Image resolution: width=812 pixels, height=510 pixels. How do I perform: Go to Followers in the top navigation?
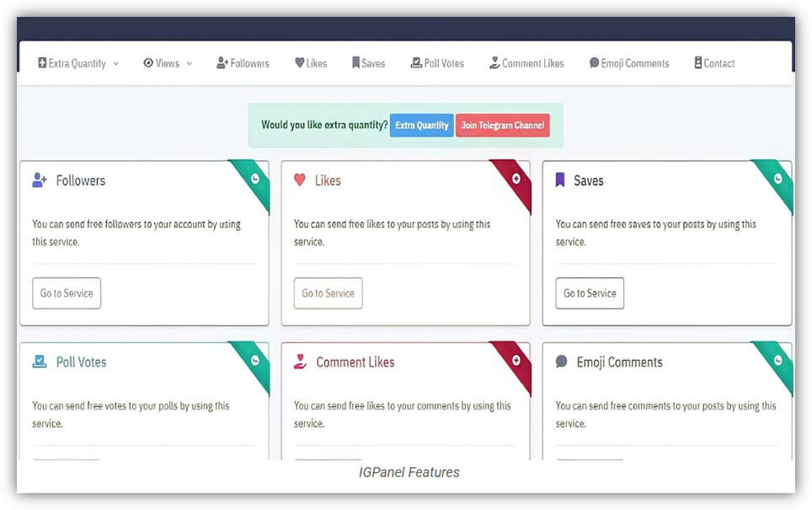click(243, 63)
